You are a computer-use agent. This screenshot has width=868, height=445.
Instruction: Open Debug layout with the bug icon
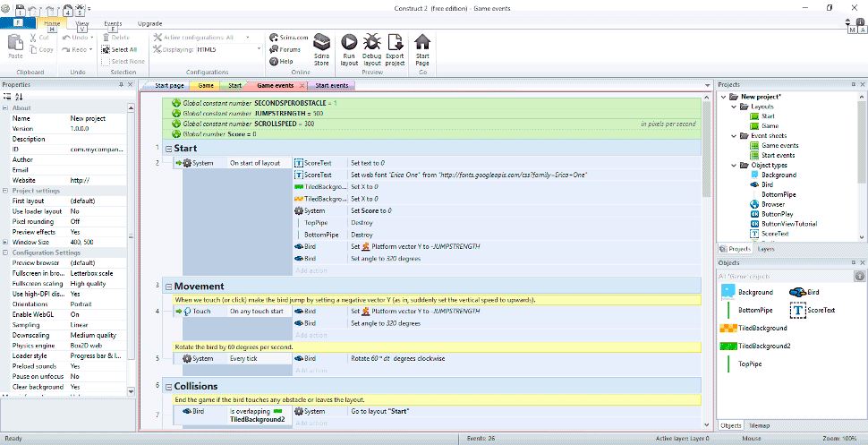(372, 47)
